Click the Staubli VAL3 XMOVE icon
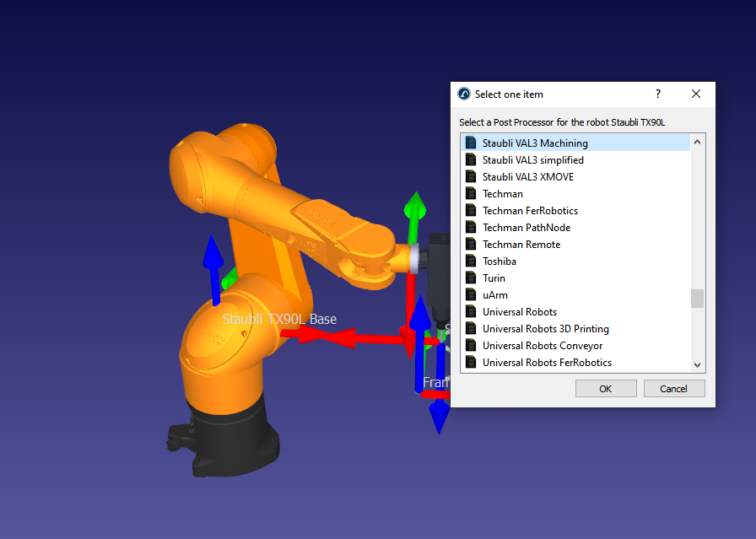Screen dimensions: 756x539 (471, 177)
